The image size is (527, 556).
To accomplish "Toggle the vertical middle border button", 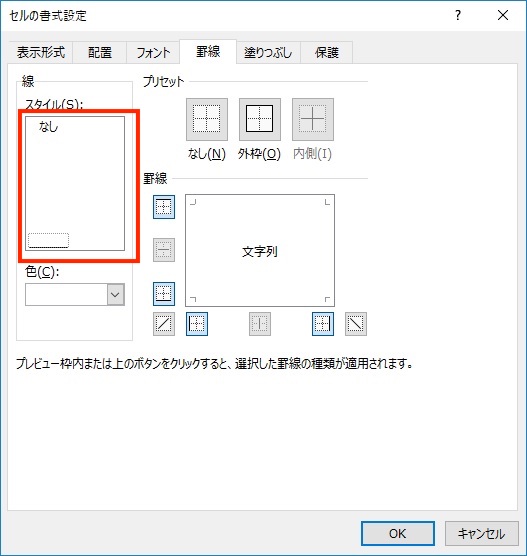I will point(260,324).
